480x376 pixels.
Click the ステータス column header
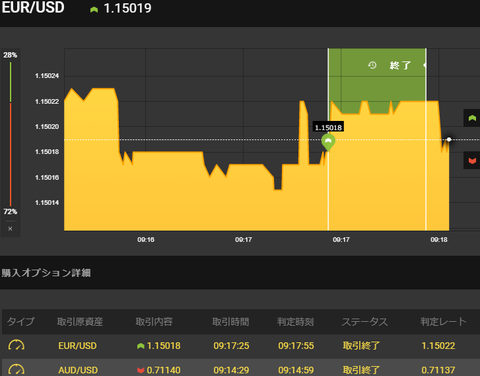tap(365, 322)
